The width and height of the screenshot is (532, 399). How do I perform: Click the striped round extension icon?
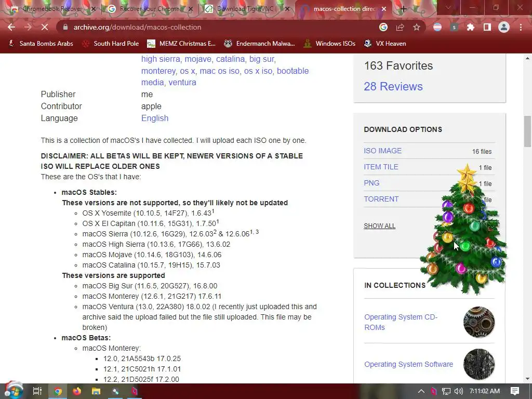pyautogui.click(x=437, y=27)
